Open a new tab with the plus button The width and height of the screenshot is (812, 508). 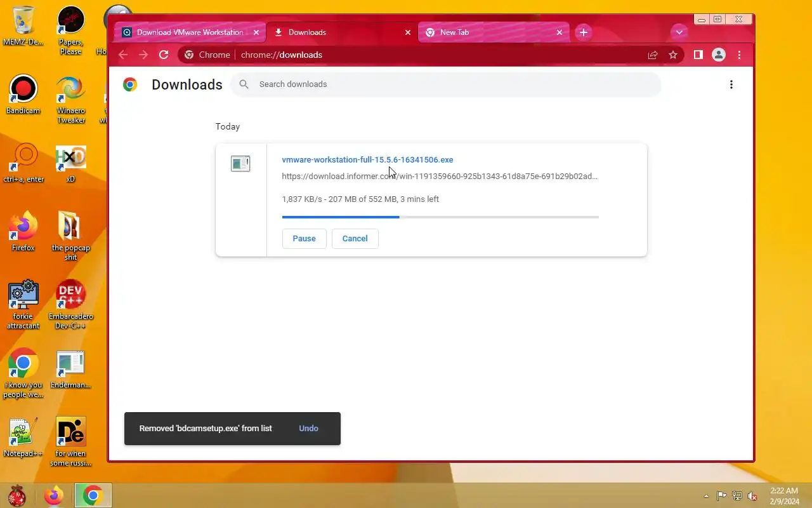click(584, 32)
